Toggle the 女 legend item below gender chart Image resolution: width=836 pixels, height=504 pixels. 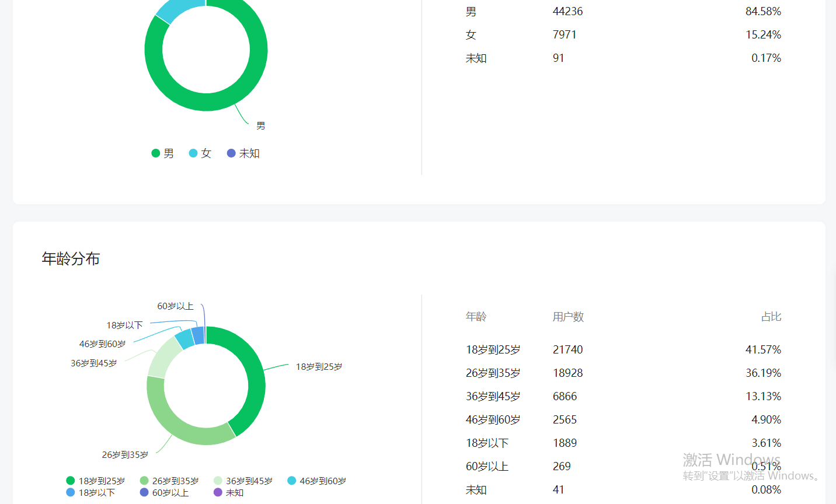pos(200,153)
